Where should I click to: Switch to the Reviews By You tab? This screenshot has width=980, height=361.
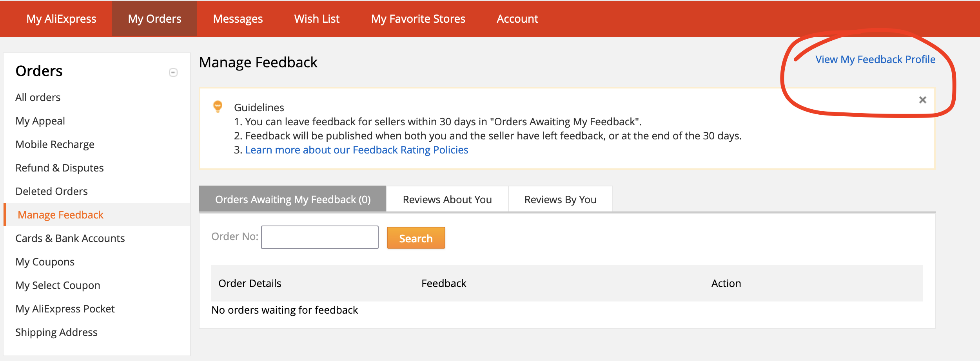[561, 199]
